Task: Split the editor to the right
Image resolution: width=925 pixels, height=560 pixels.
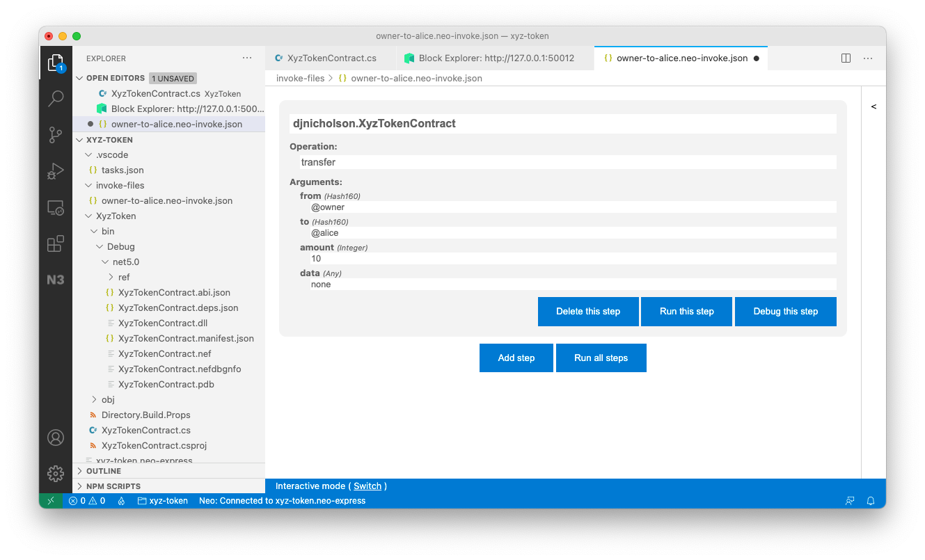Action: [x=846, y=58]
